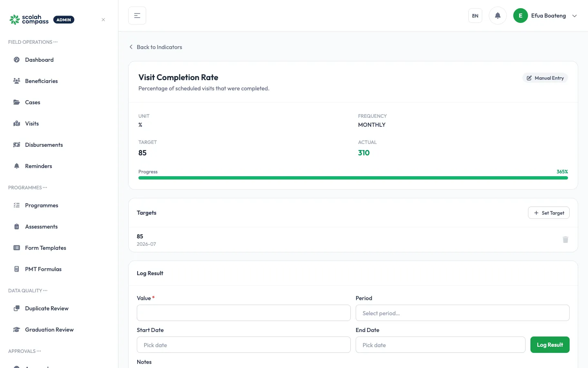588x368 pixels.
Task: Switch language with EN button
Action: (x=475, y=16)
